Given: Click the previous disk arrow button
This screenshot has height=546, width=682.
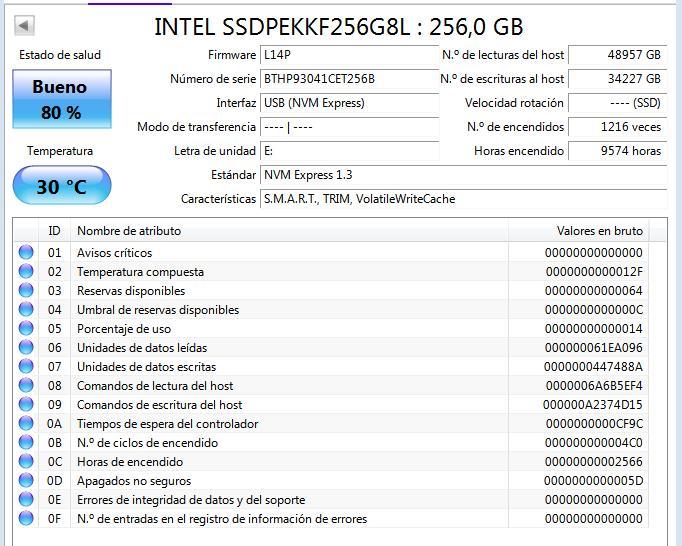Looking at the screenshot, I should click(x=25, y=26).
